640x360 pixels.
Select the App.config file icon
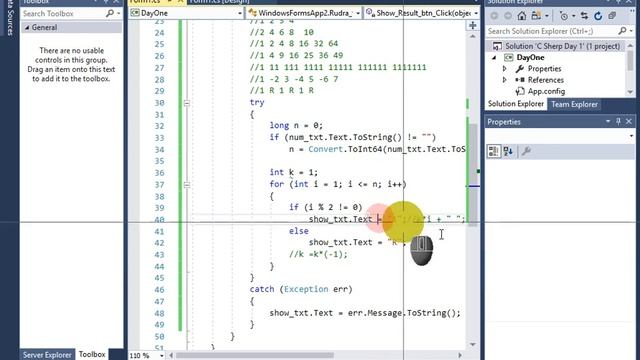point(520,91)
